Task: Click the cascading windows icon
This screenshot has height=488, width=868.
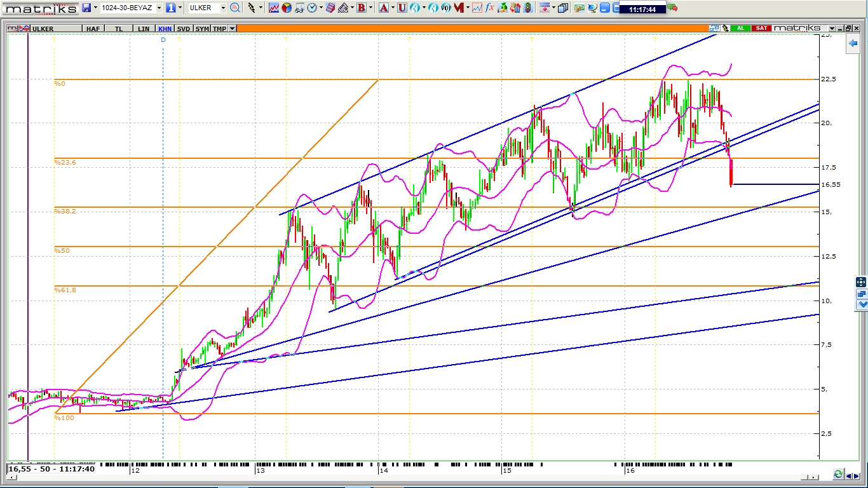Action: [563, 8]
